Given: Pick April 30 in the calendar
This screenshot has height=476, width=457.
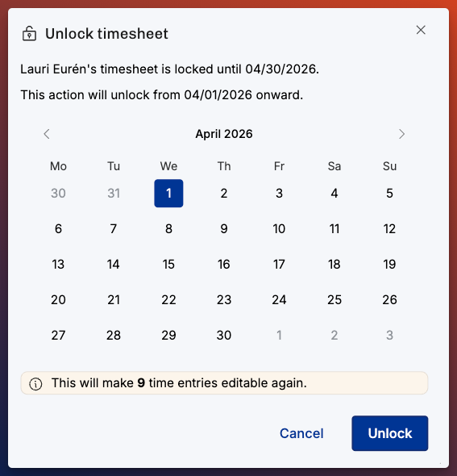Looking at the screenshot, I should (224, 336).
